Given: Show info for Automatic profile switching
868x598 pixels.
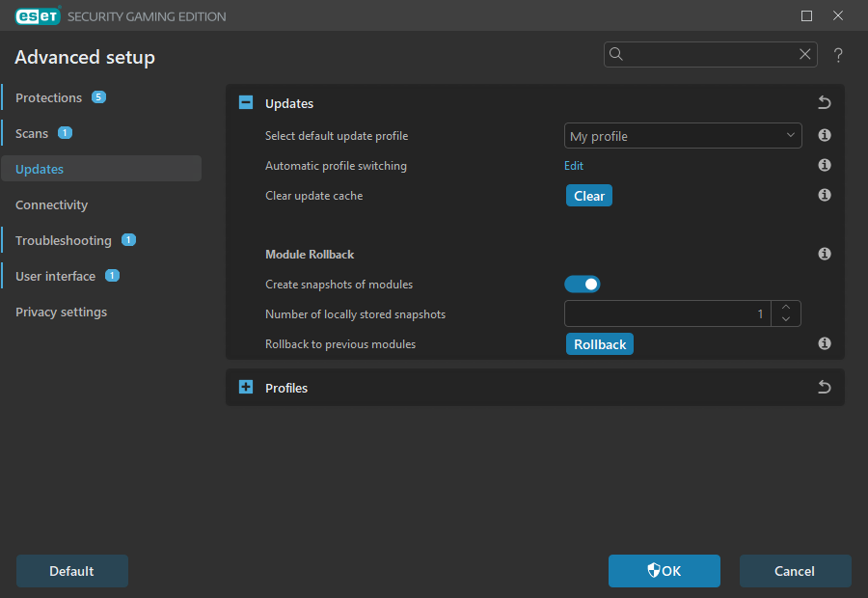Looking at the screenshot, I should 825,165.
